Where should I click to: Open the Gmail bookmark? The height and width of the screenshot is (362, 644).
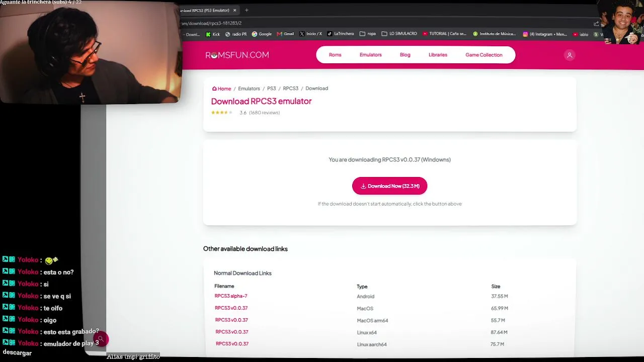click(x=285, y=34)
